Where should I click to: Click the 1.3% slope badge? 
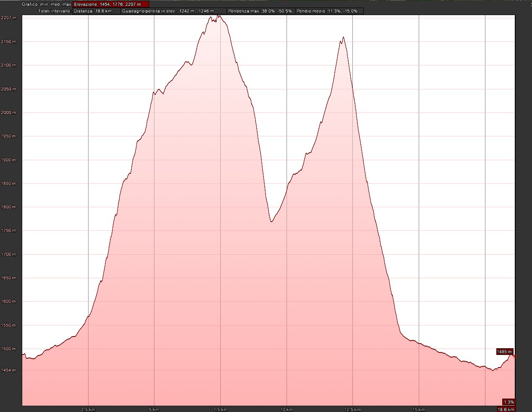(509, 402)
